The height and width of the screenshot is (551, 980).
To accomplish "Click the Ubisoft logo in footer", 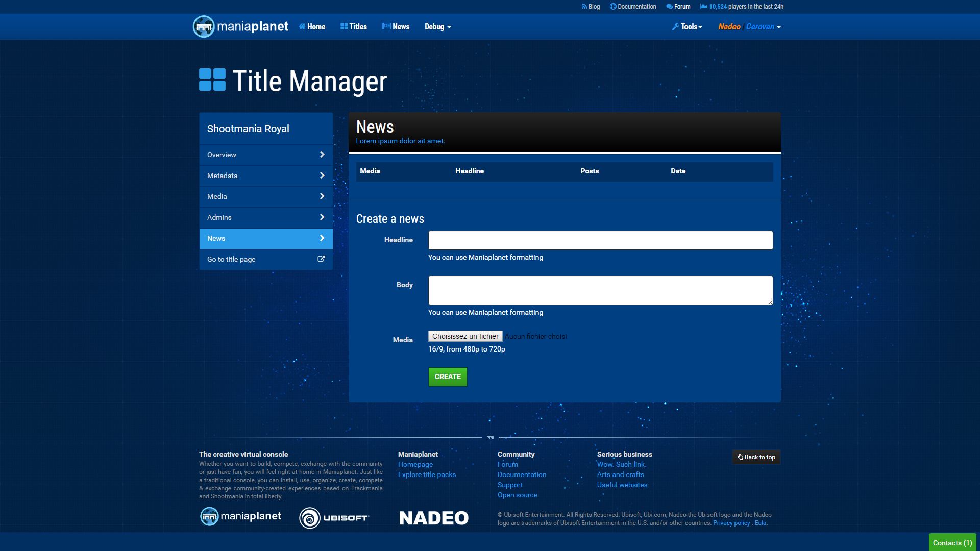I will pyautogui.click(x=334, y=518).
